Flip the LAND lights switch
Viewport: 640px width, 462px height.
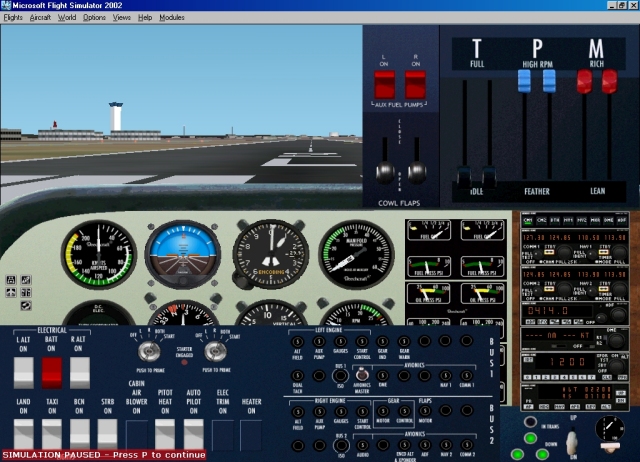[24, 434]
